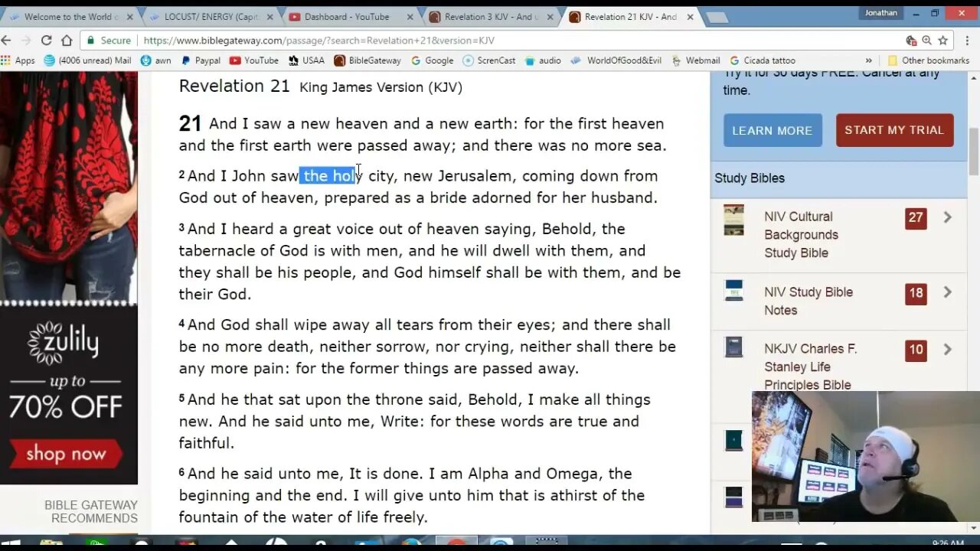The image size is (980, 551).
Task: Click the NIV Cultural Backgrounds Study Bible title
Action: click(801, 235)
